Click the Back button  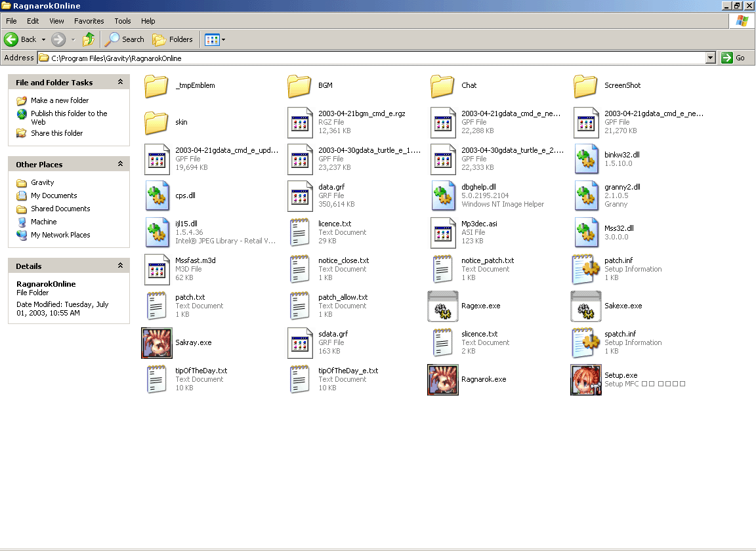tap(20, 39)
